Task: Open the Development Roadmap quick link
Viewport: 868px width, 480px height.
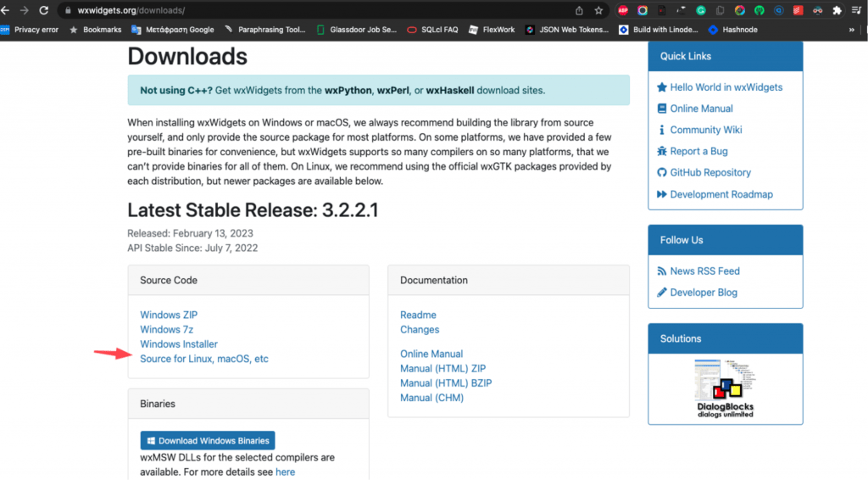Action: [715, 194]
